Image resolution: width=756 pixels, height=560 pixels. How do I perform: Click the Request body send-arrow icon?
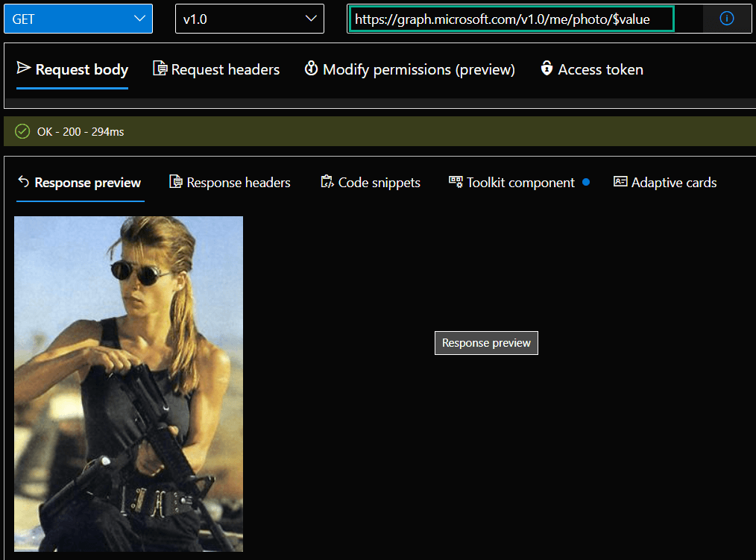click(x=24, y=68)
